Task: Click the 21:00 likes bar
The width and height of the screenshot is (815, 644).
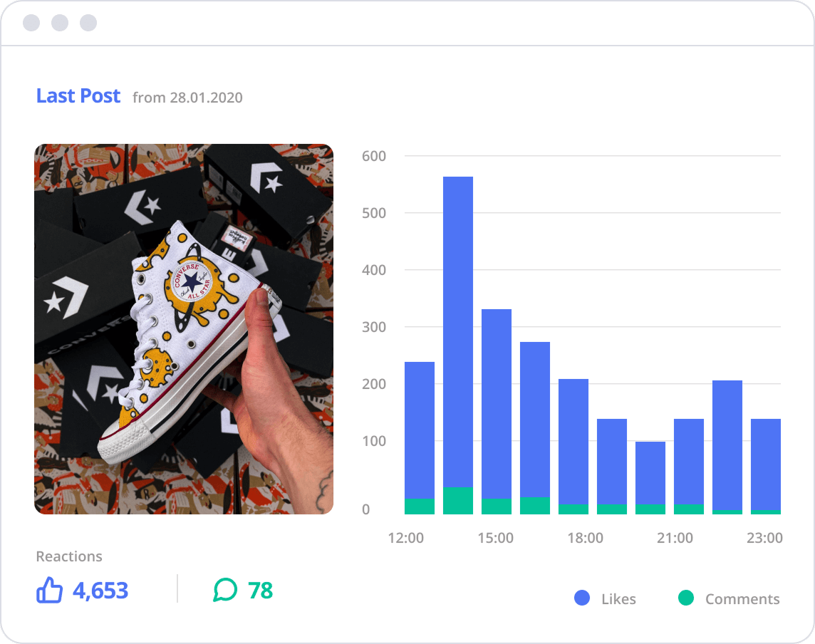Action: coord(689,462)
